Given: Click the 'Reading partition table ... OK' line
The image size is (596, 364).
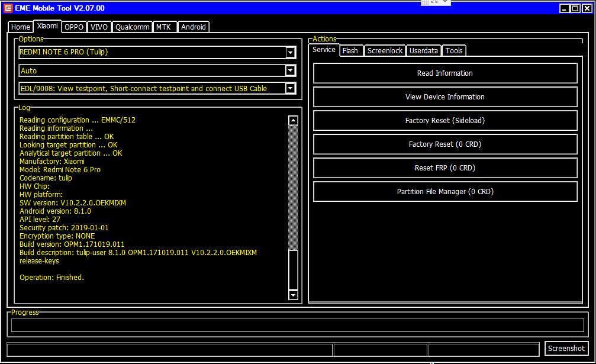Looking at the screenshot, I should [x=66, y=136].
